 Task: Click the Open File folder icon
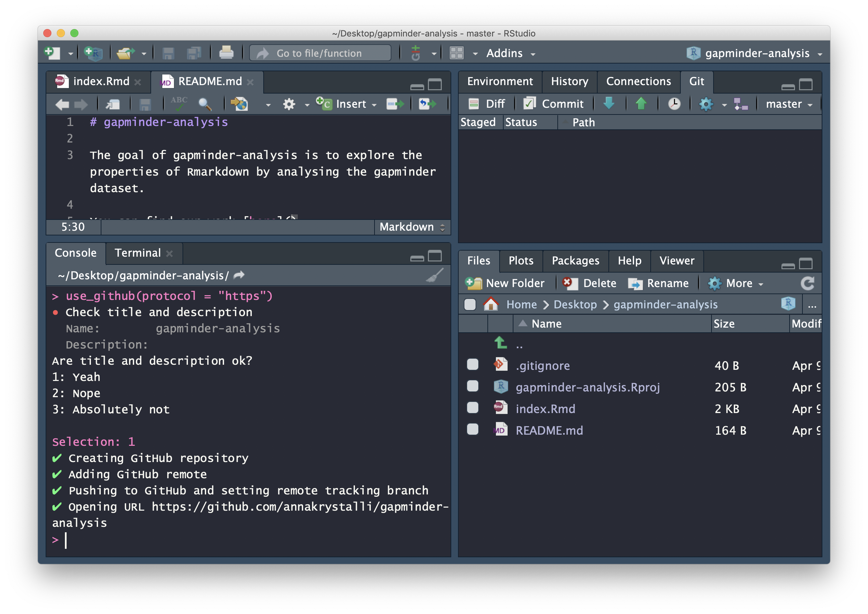tap(126, 53)
